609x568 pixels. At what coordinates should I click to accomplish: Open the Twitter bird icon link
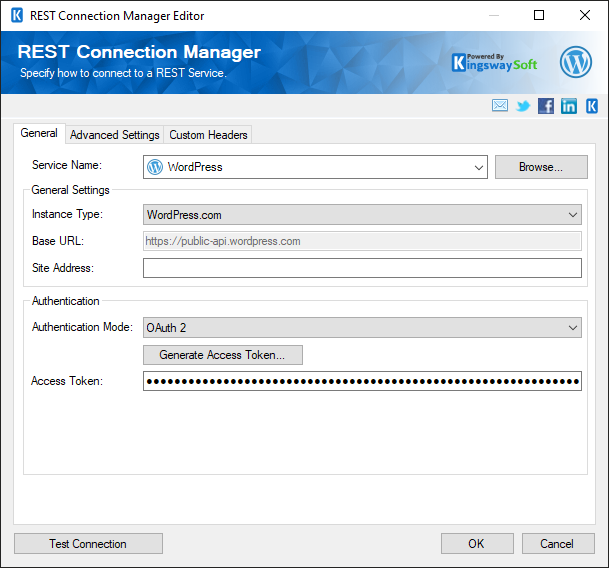[x=523, y=106]
